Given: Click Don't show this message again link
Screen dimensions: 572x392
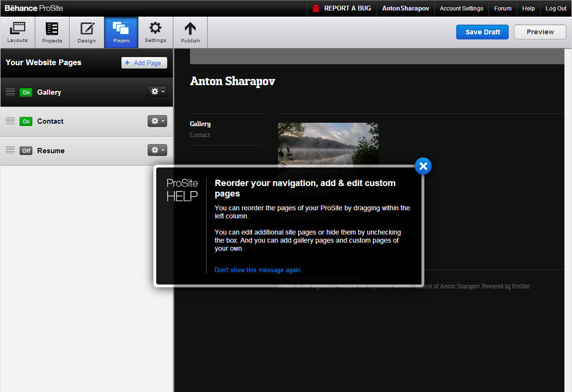Looking at the screenshot, I should point(258,270).
